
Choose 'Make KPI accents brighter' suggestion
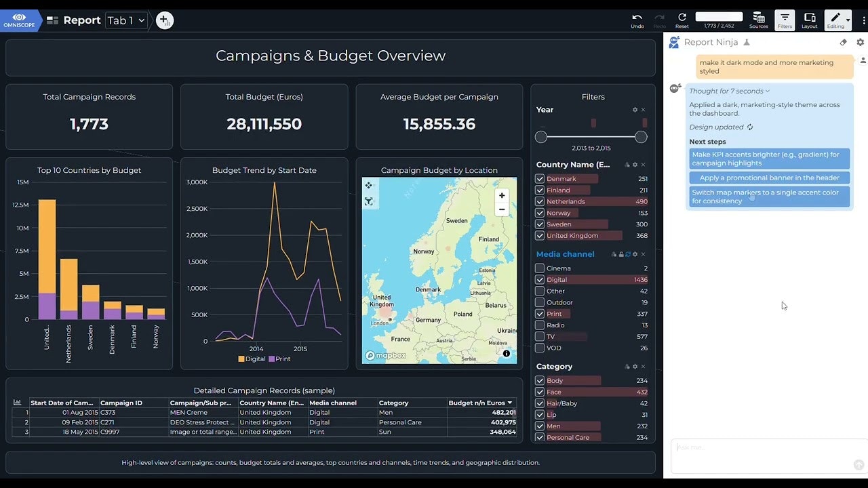click(x=769, y=159)
